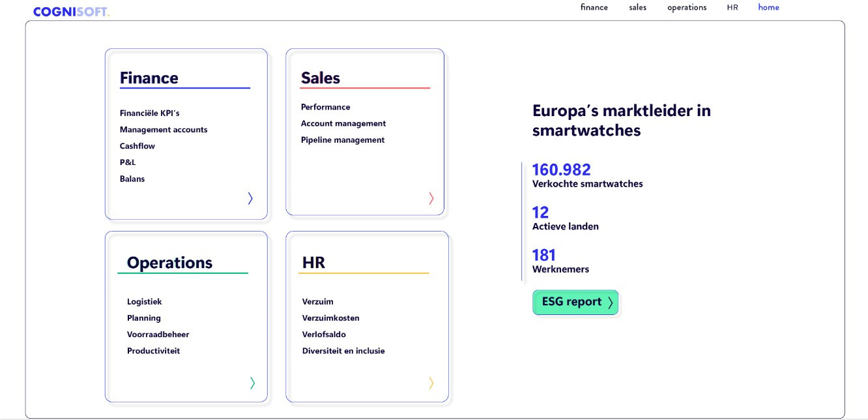Open the ESG report button
This screenshot has height=420, width=868.
(x=575, y=302)
